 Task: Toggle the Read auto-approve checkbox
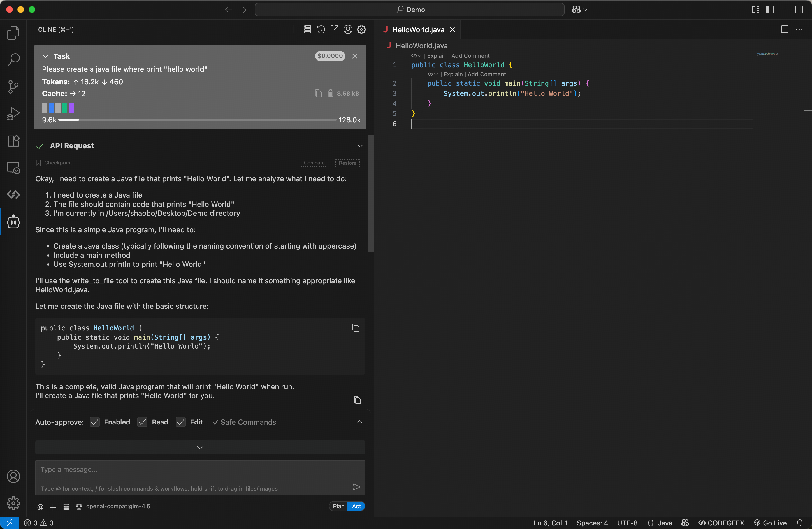tap(142, 422)
